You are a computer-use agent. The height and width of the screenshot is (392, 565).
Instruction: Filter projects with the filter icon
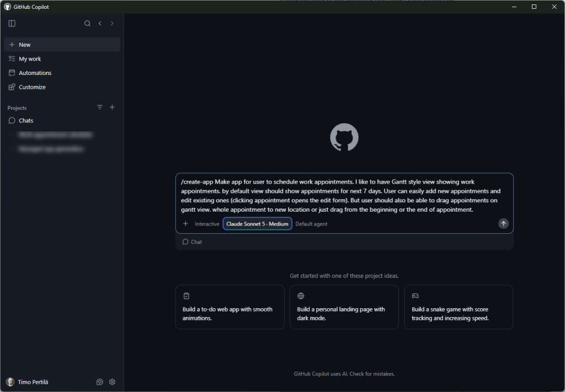coord(100,108)
